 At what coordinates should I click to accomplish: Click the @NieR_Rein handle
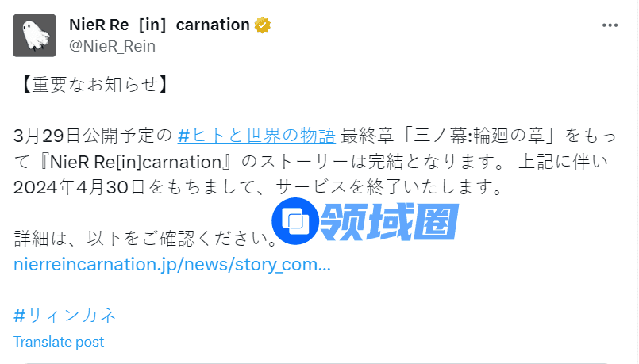[x=113, y=46]
